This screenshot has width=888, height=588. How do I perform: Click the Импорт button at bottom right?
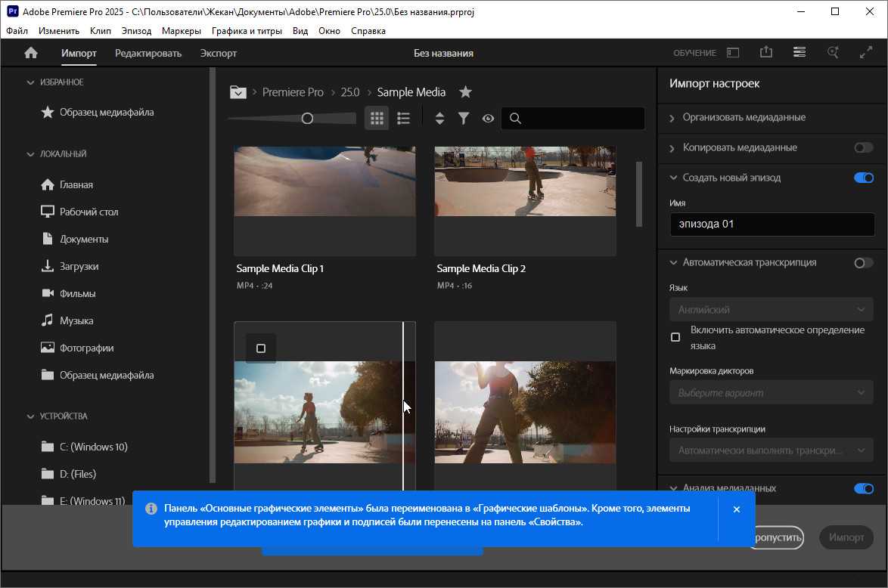tap(846, 537)
